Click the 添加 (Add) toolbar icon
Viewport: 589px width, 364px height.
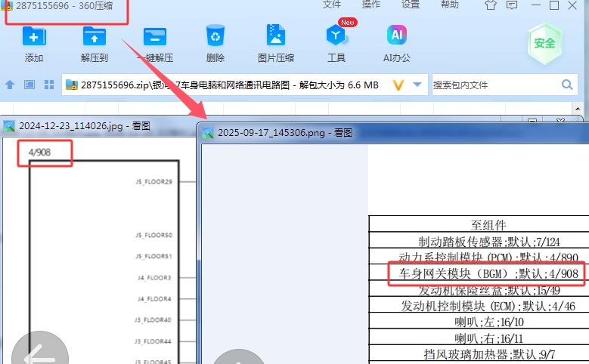pyautogui.click(x=34, y=36)
